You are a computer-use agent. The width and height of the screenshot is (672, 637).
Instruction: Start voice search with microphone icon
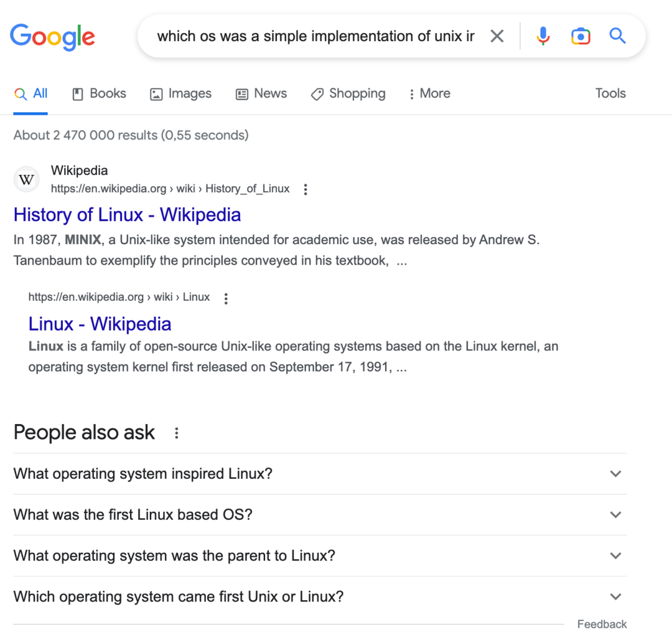(543, 36)
